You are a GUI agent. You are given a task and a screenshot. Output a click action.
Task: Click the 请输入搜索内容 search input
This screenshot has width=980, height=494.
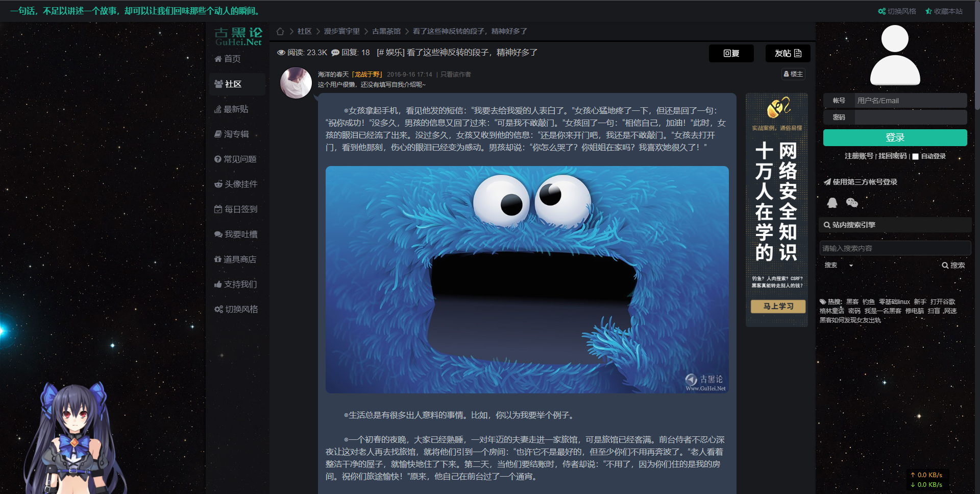pos(895,248)
